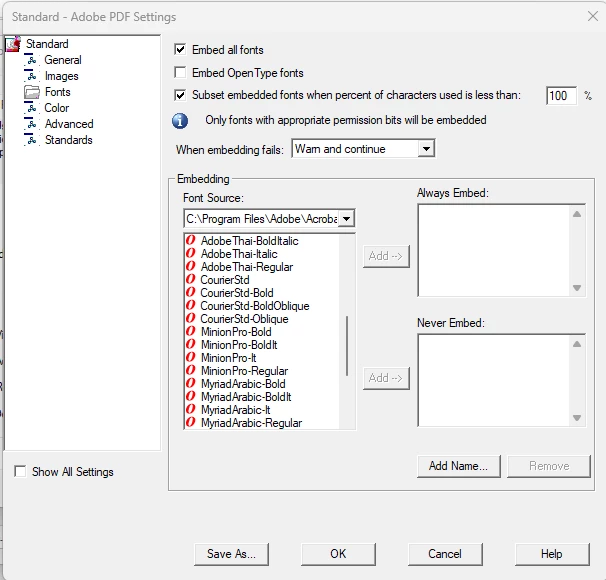This screenshot has width=606, height=580.
Task: Click the OpenType icon beside CourierStd-BoldOblique
Action: pos(191,306)
